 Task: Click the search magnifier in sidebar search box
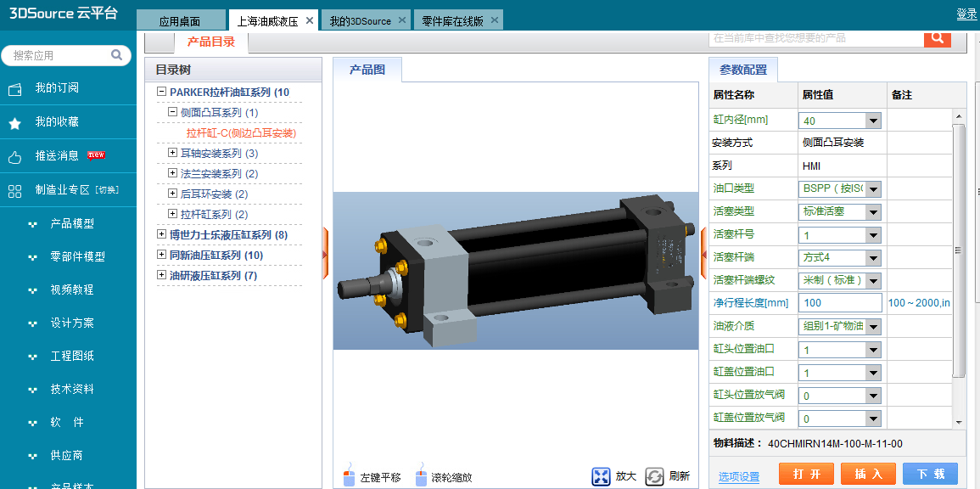[x=117, y=55]
